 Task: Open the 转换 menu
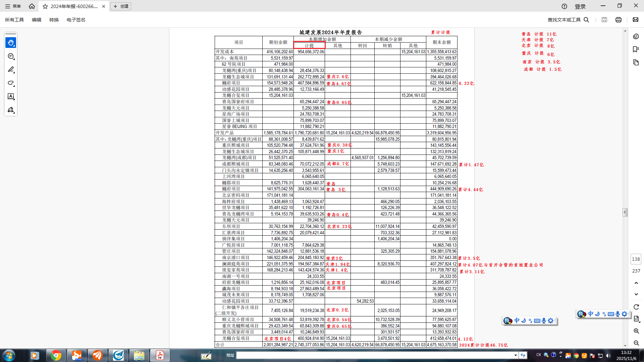tap(54, 20)
